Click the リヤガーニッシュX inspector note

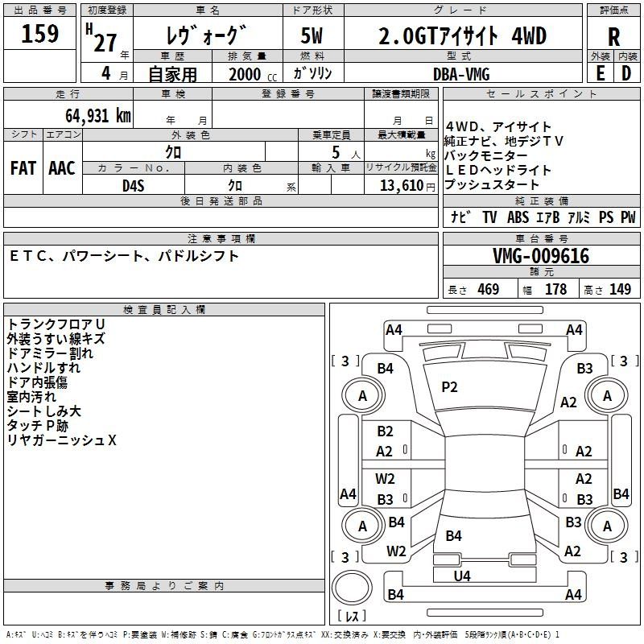pyautogui.click(x=62, y=440)
